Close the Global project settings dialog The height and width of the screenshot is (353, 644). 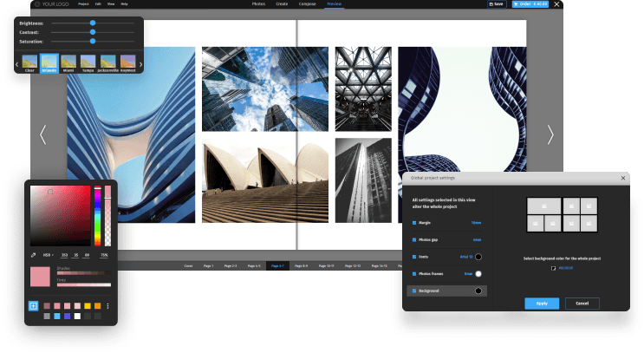pos(622,178)
